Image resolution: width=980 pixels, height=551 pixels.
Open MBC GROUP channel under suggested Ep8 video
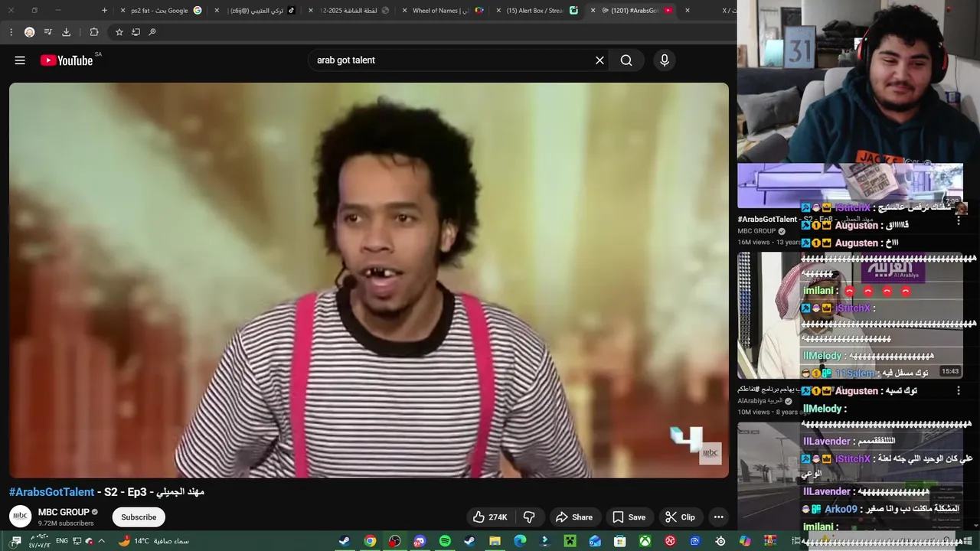[x=756, y=231]
